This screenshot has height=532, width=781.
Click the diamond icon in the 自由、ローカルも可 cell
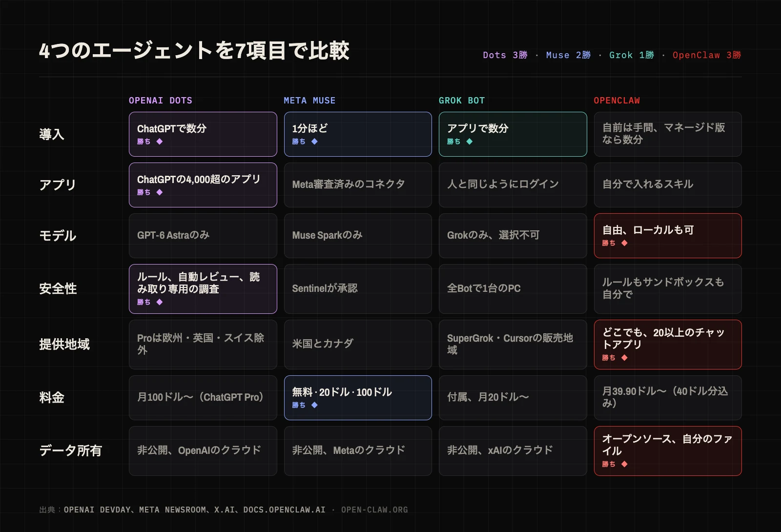[624, 243]
